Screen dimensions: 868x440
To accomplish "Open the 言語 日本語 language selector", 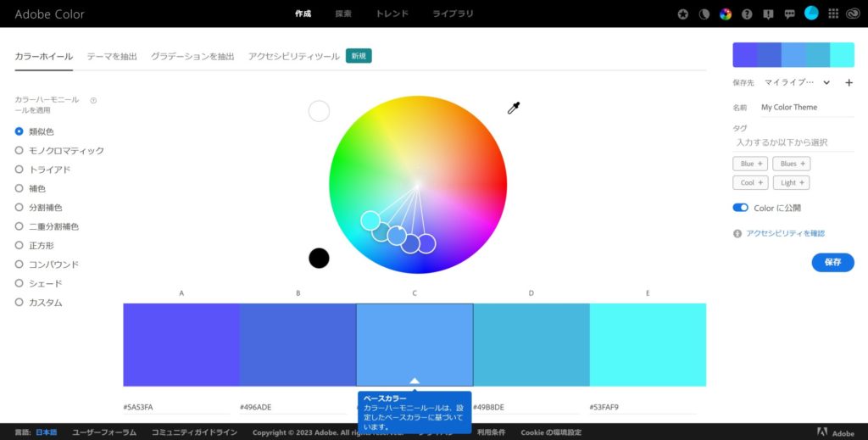I will point(47,432).
